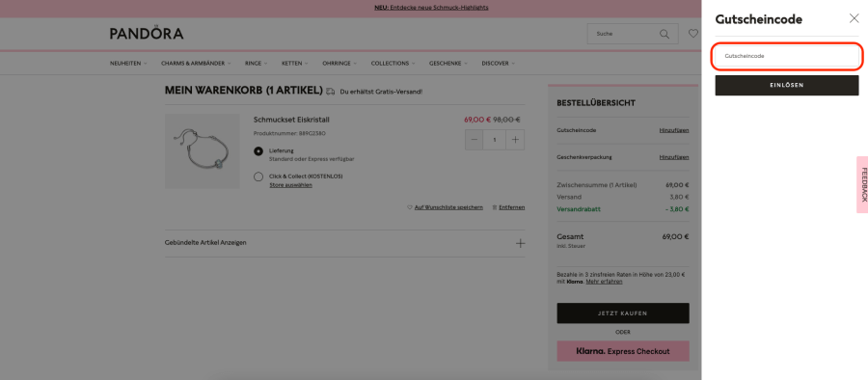Open the Ringe dropdown menu
Viewport: 868px width, 380px height.
(x=256, y=63)
